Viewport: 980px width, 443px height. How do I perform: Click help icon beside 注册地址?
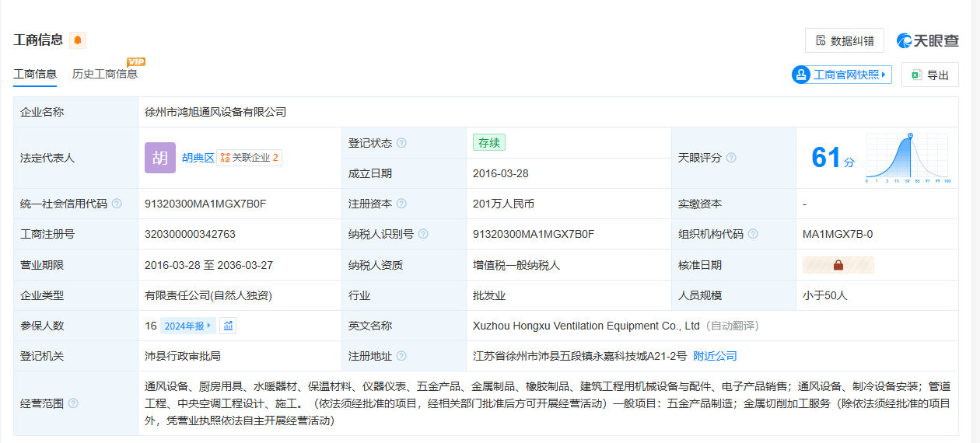click(401, 356)
